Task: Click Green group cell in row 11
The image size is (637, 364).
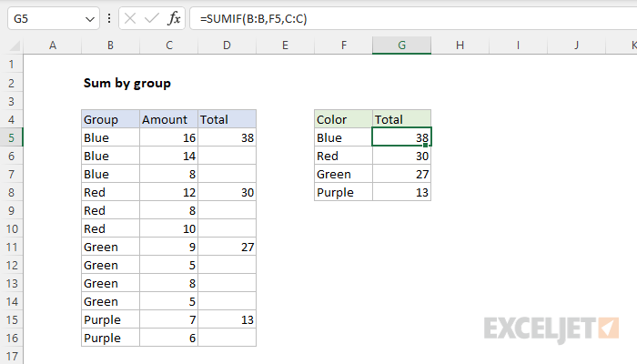Action: click(110, 247)
